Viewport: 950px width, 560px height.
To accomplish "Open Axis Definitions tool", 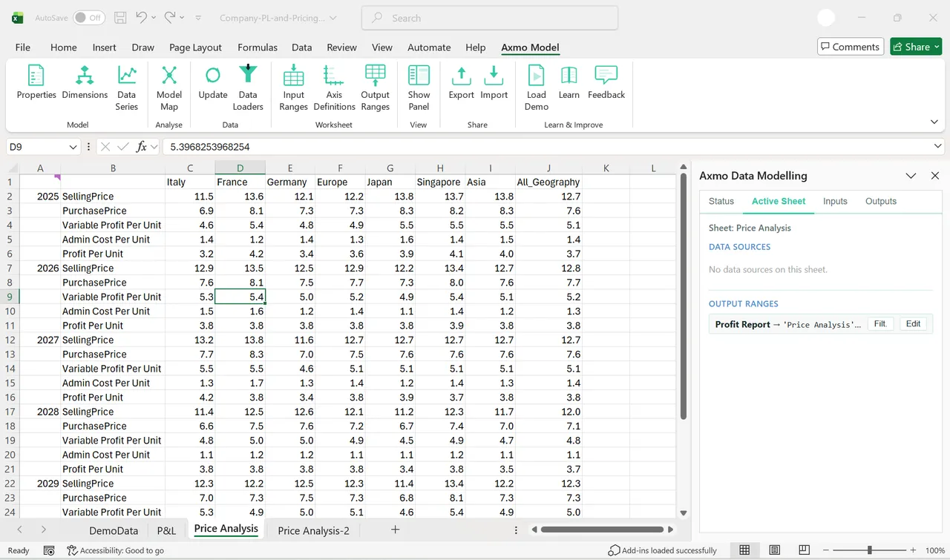I will [x=335, y=88].
